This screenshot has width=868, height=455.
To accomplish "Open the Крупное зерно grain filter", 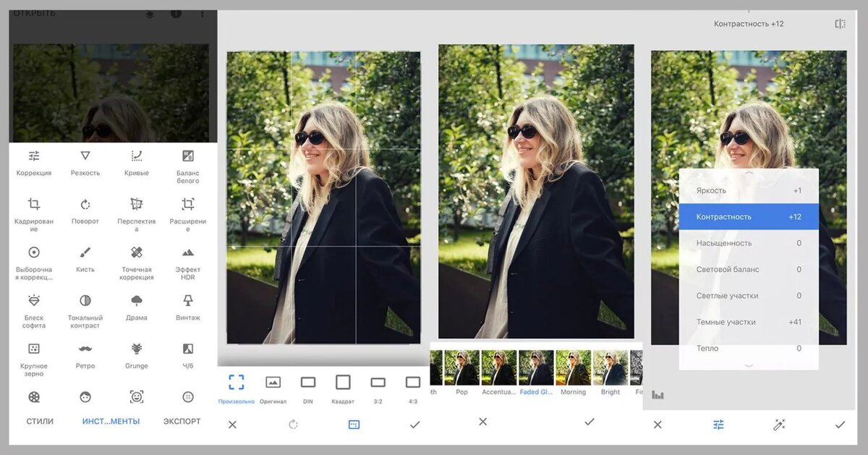I will point(34,360).
